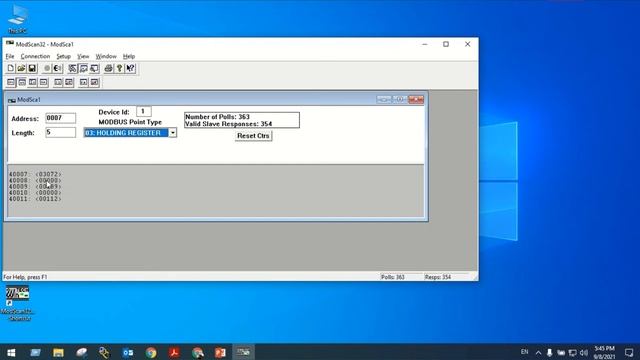Viewport: 640px width, 360px height.
Task: Minimize the ModSca1 child window
Action: [384, 100]
